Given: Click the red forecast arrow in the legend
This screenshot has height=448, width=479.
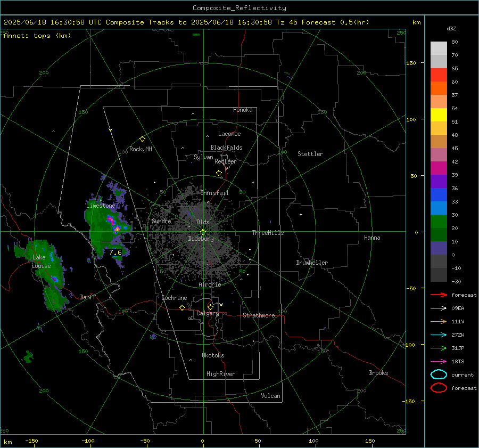Looking at the screenshot, I should pos(439,295).
